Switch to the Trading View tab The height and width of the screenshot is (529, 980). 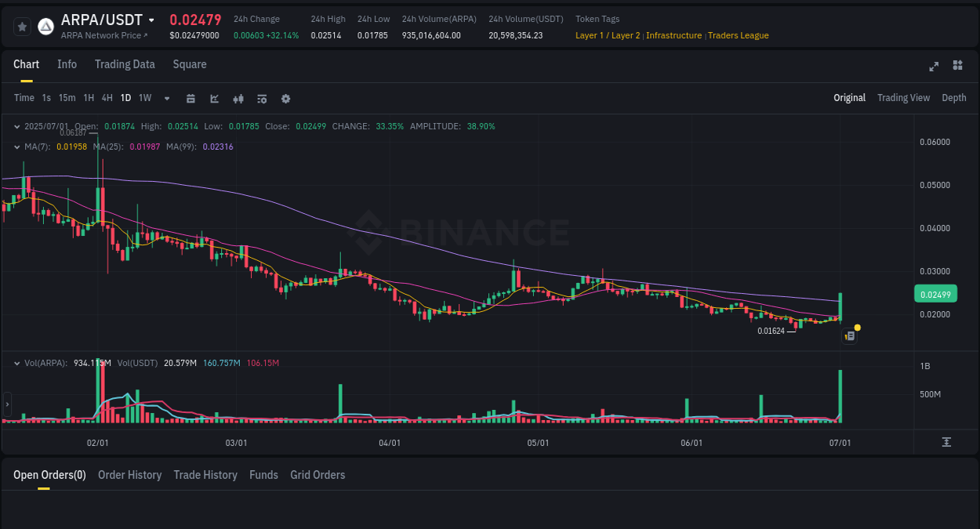tap(903, 98)
